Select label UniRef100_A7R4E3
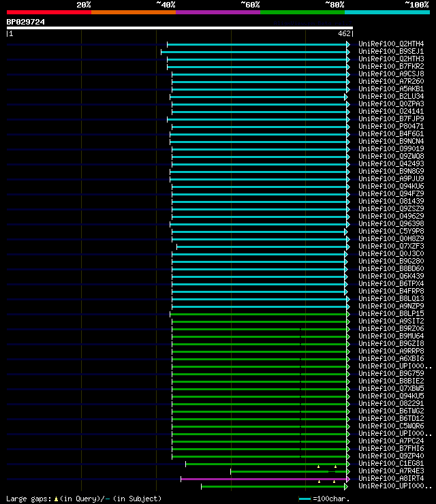Image resolution: width=436 pixels, height=504 pixels. (x=391, y=471)
